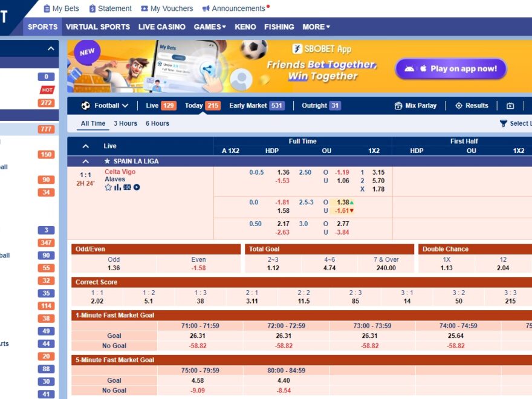Open Announcements megaphone icon

tap(206, 8)
